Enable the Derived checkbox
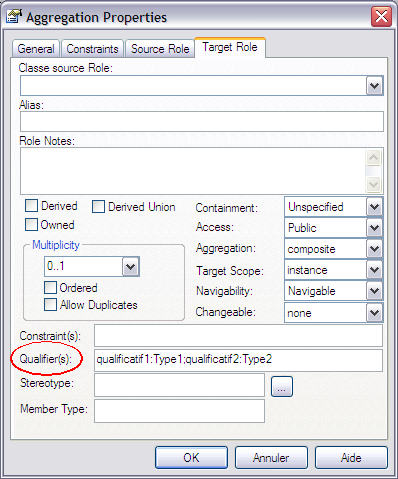Image resolution: width=398 pixels, height=479 pixels. (32, 206)
